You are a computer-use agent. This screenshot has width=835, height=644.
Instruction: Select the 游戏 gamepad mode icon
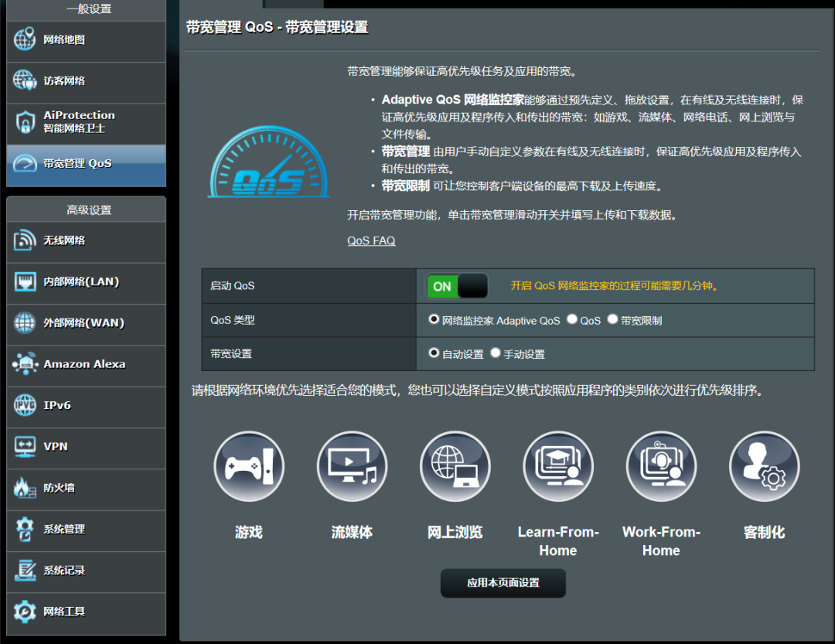[249, 467]
